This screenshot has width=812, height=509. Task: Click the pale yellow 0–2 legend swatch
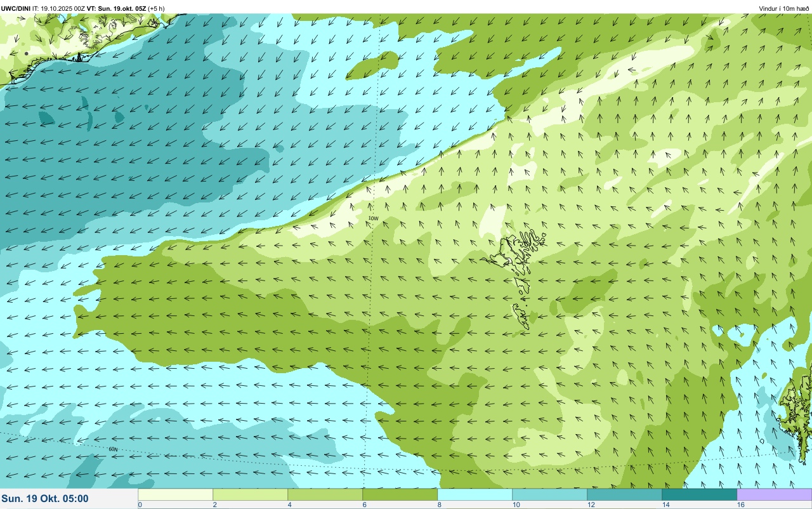[x=176, y=494]
